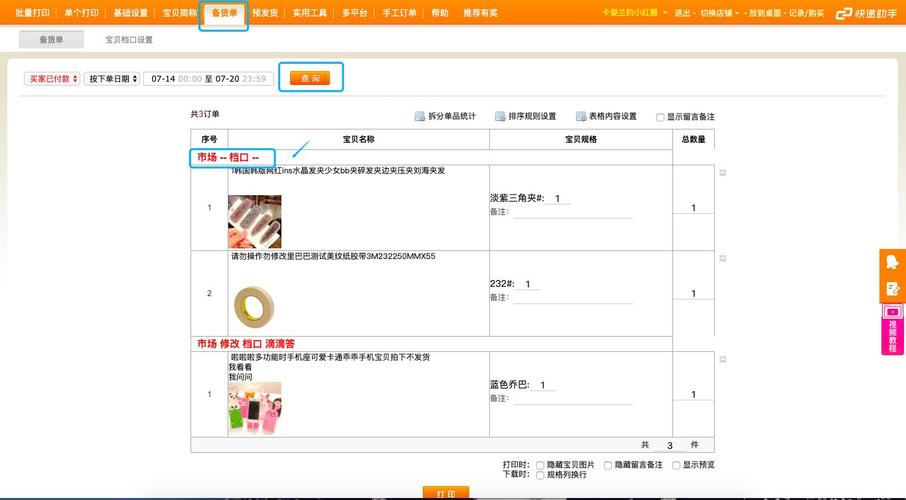Toggle 规格列换行 checkbox
Viewport: 906px width, 500px height.
[x=540, y=475]
